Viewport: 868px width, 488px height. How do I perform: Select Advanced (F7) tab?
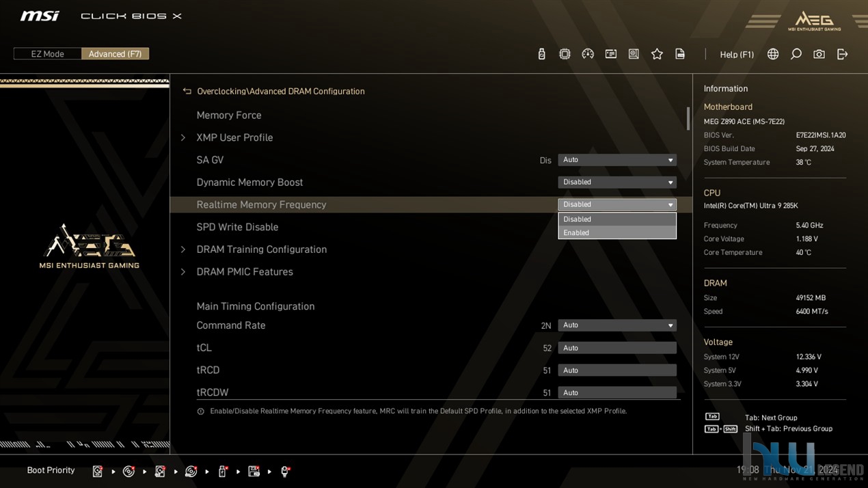tap(115, 53)
